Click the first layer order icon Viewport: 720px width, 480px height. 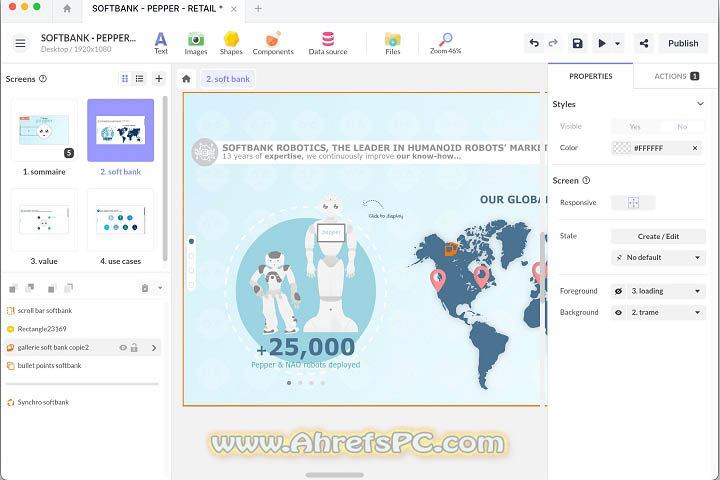(13, 288)
